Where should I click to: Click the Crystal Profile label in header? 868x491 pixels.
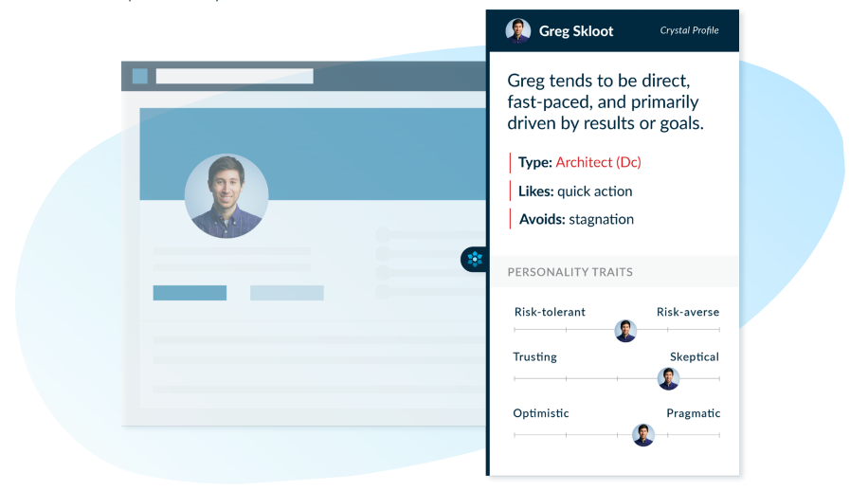[689, 30]
